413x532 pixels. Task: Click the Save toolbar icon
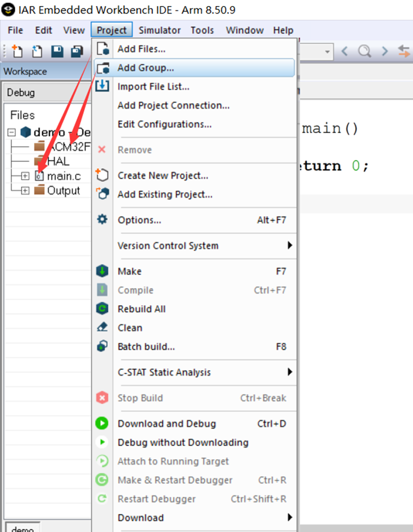click(x=57, y=52)
